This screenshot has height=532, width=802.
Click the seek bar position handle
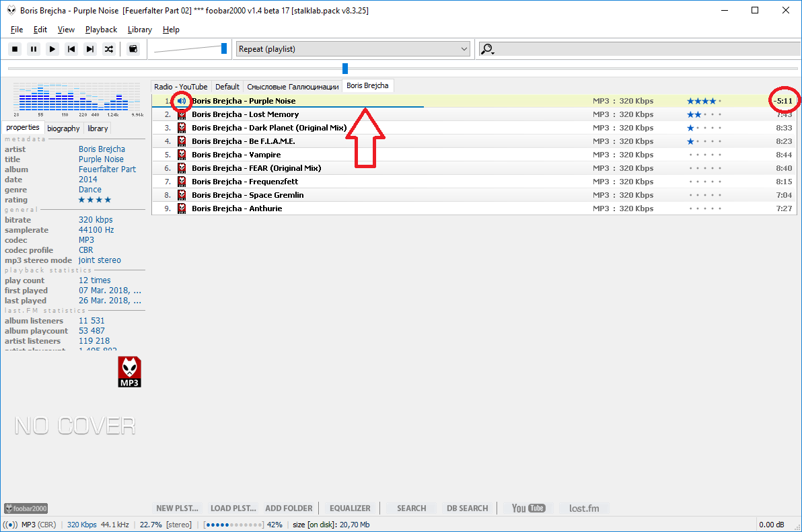click(x=345, y=69)
